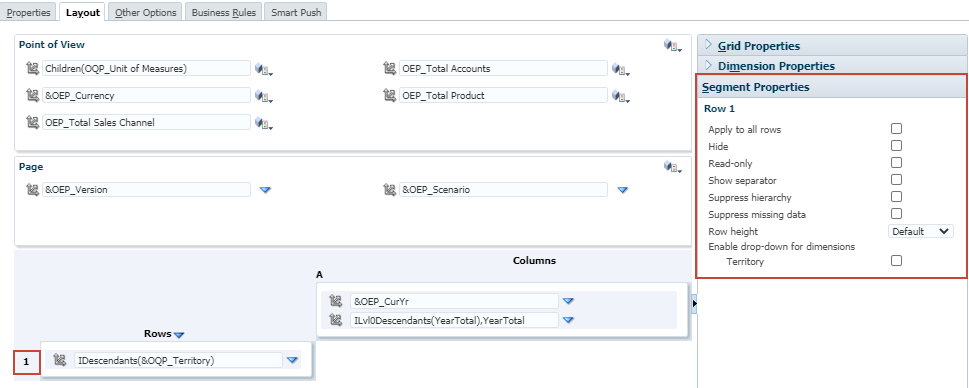969x388 pixels.
Task: Enable Show separator checkbox
Action: click(896, 180)
